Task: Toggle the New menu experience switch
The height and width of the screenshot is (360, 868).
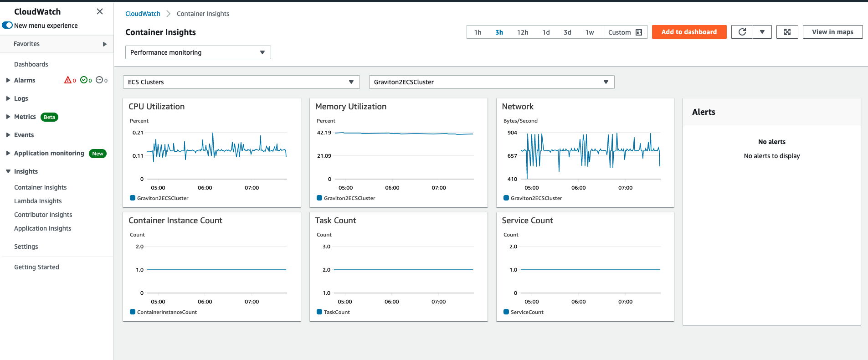Action: [7, 26]
